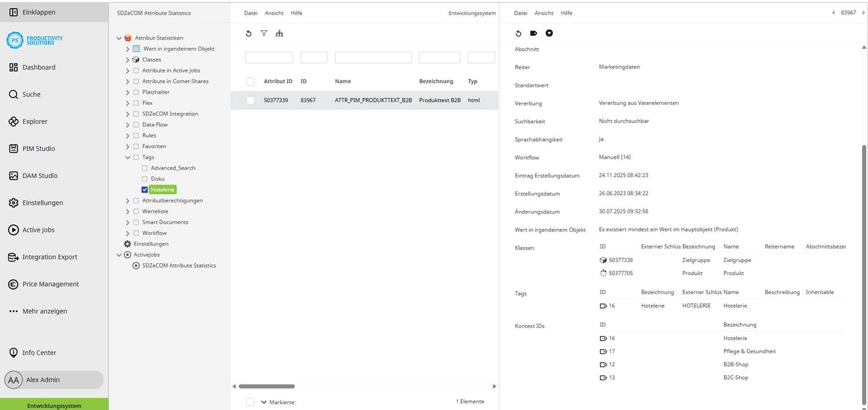
Task: Check the Doku checkbox in the tree
Action: 145,178
